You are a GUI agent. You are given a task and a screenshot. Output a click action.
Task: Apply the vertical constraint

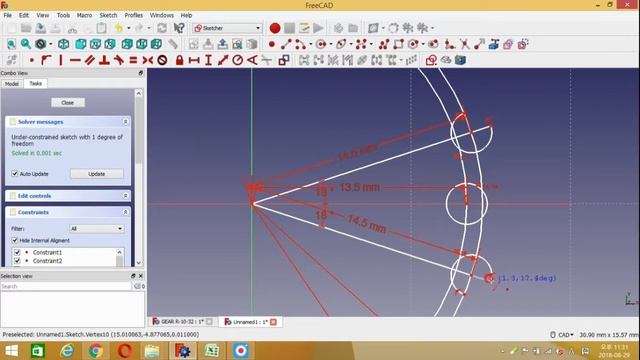coord(61,60)
